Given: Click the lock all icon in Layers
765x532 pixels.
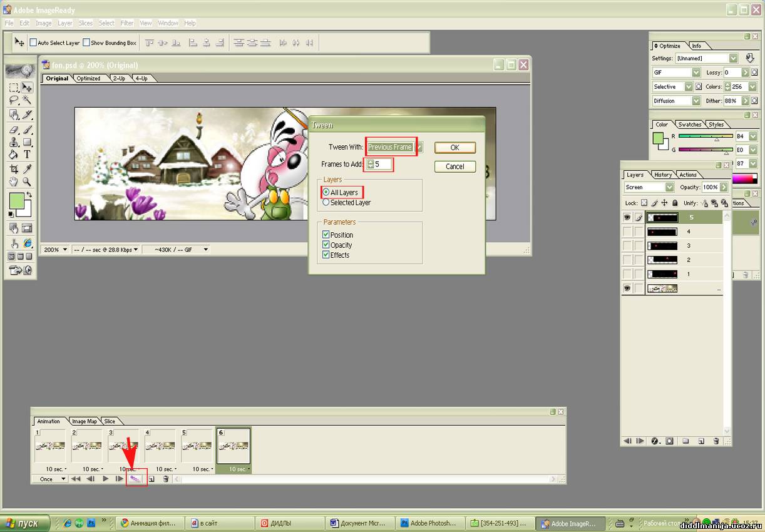Looking at the screenshot, I should click(675, 203).
